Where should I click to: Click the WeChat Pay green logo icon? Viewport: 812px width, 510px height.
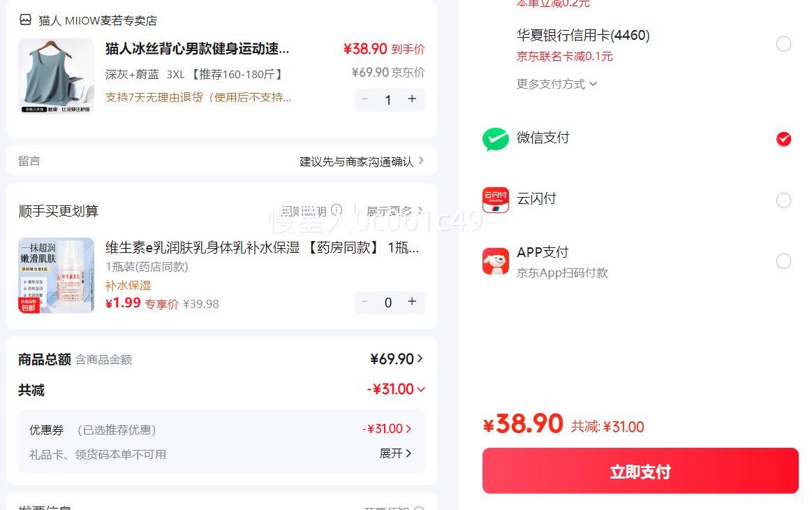pyautogui.click(x=495, y=139)
